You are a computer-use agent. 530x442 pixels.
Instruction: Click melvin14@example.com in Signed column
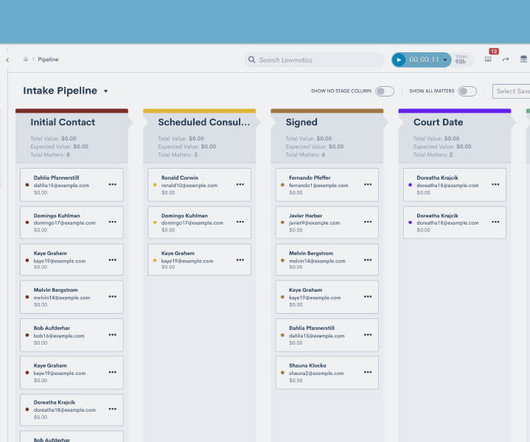click(317, 261)
